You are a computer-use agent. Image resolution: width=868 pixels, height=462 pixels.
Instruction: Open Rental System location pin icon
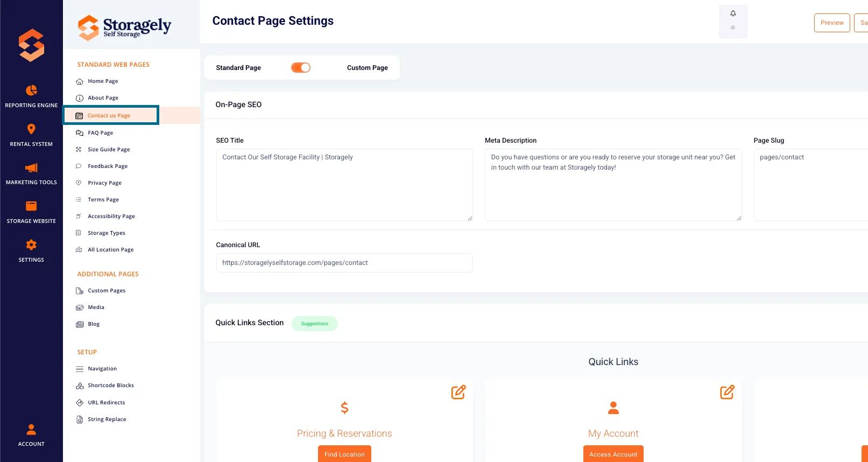[31, 129]
